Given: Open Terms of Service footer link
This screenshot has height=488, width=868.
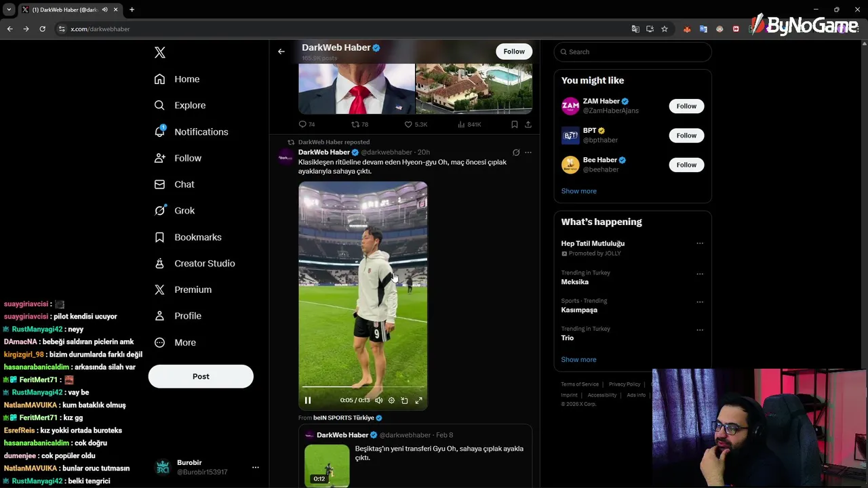Looking at the screenshot, I should (x=580, y=384).
